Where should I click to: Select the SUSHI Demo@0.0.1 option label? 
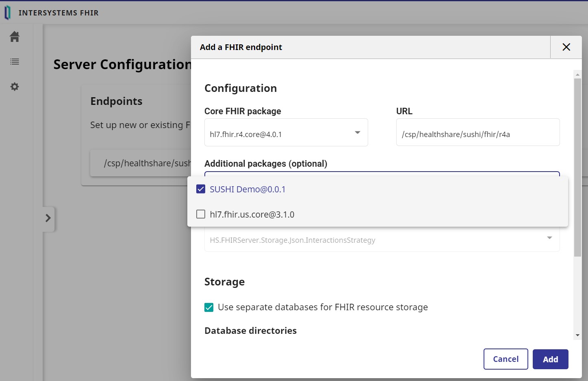[x=247, y=189]
